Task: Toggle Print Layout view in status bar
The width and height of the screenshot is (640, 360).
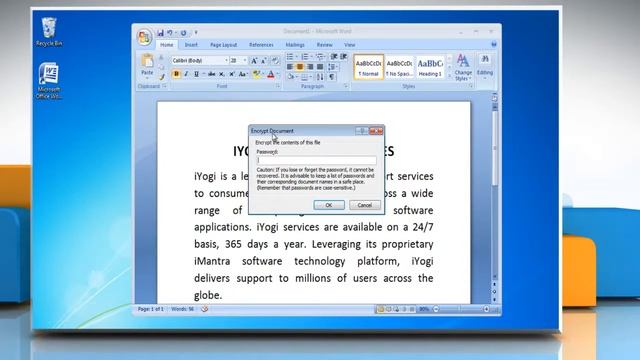Action: click(380, 309)
